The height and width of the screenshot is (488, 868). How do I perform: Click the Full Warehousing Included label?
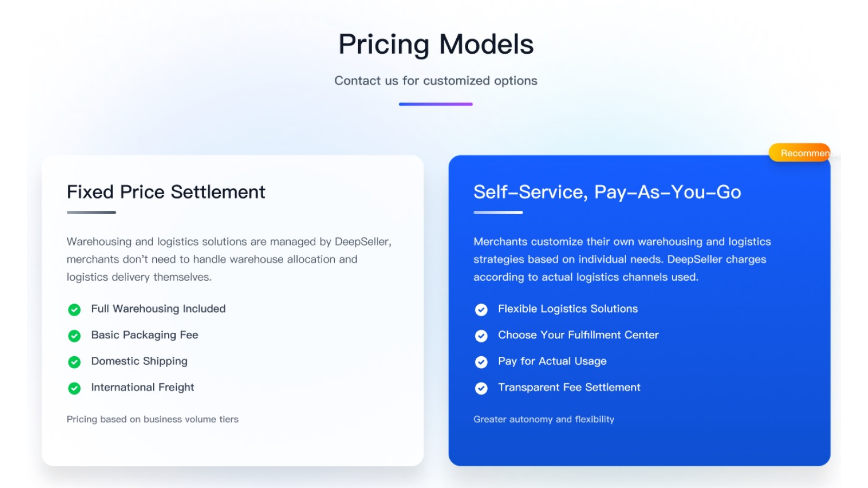(158, 309)
